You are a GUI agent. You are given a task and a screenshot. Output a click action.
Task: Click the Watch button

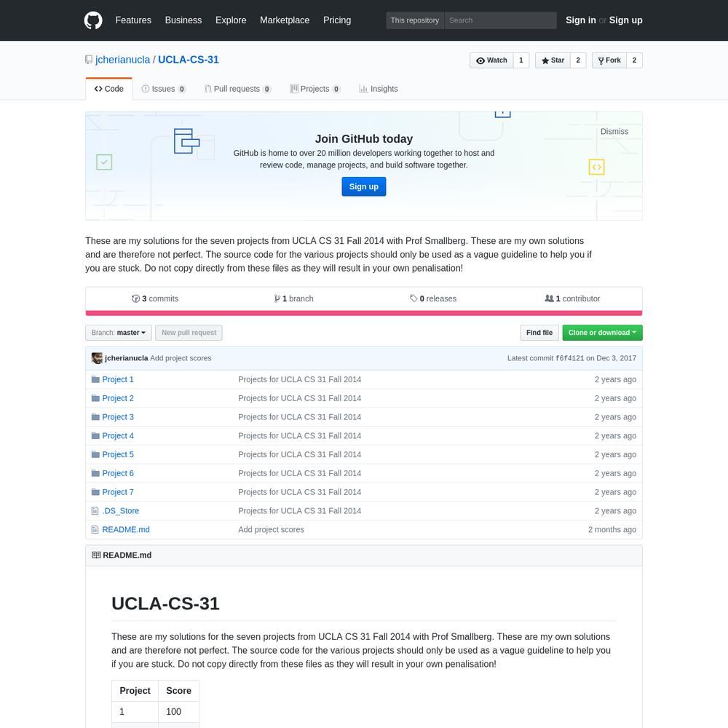point(491,60)
